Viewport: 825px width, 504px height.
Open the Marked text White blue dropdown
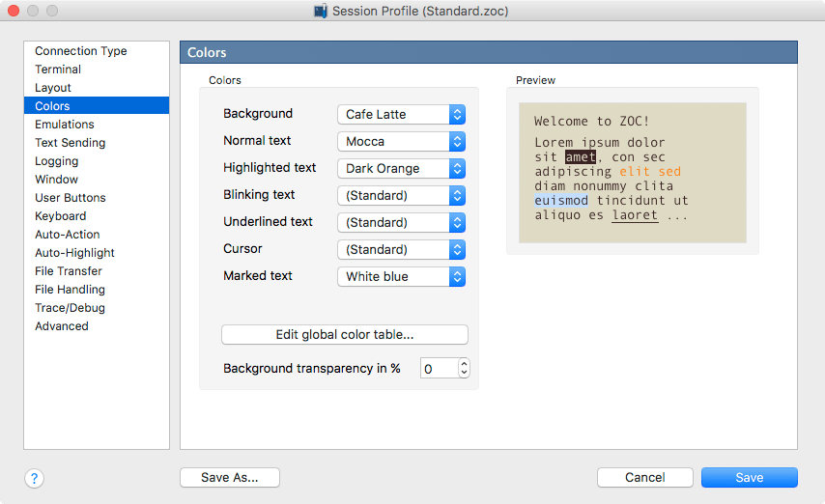[402, 277]
